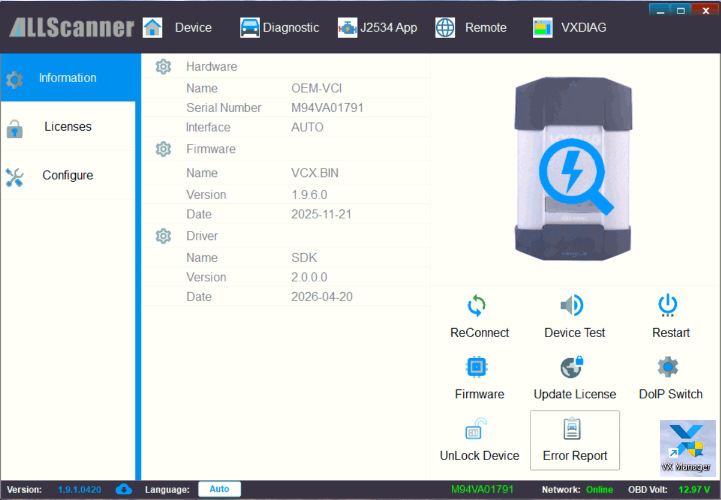Click the Device Test label

575,333
